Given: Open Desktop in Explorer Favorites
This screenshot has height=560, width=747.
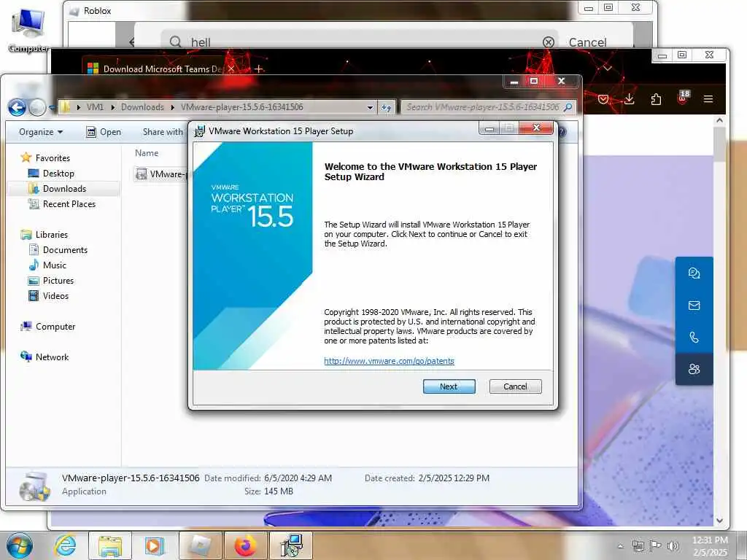Looking at the screenshot, I should pos(58,174).
